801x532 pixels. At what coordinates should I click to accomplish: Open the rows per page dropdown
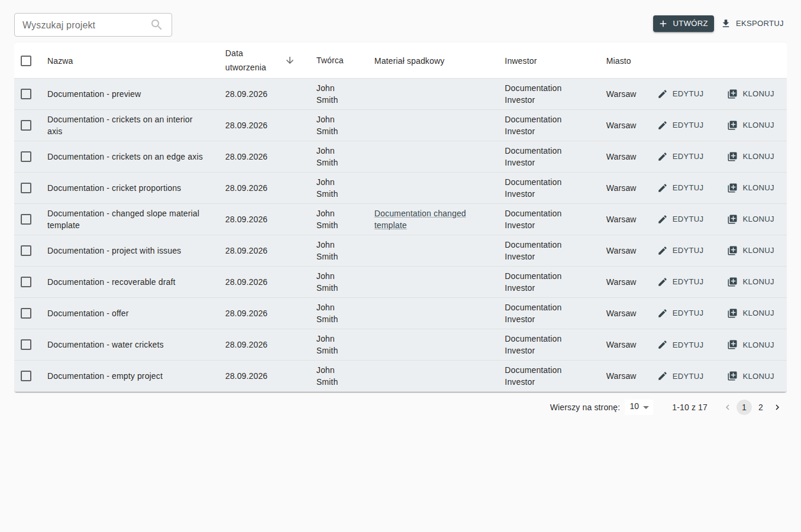pyautogui.click(x=639, y=407)
